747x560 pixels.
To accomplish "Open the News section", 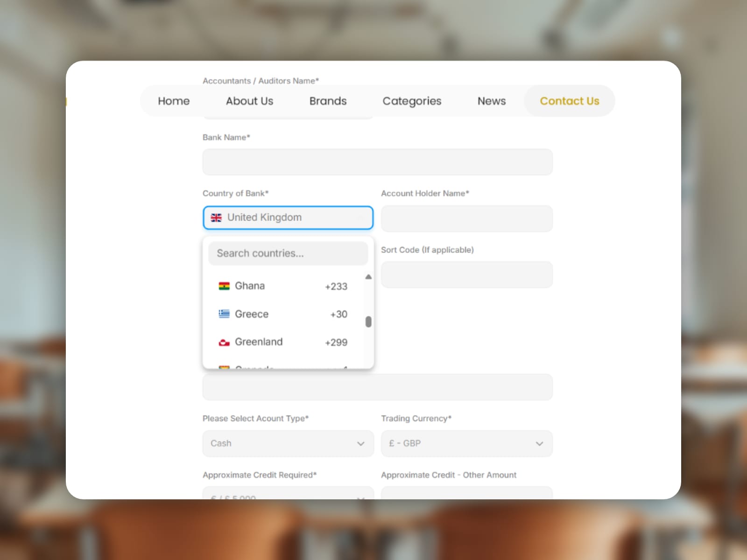I will point(491,101).
